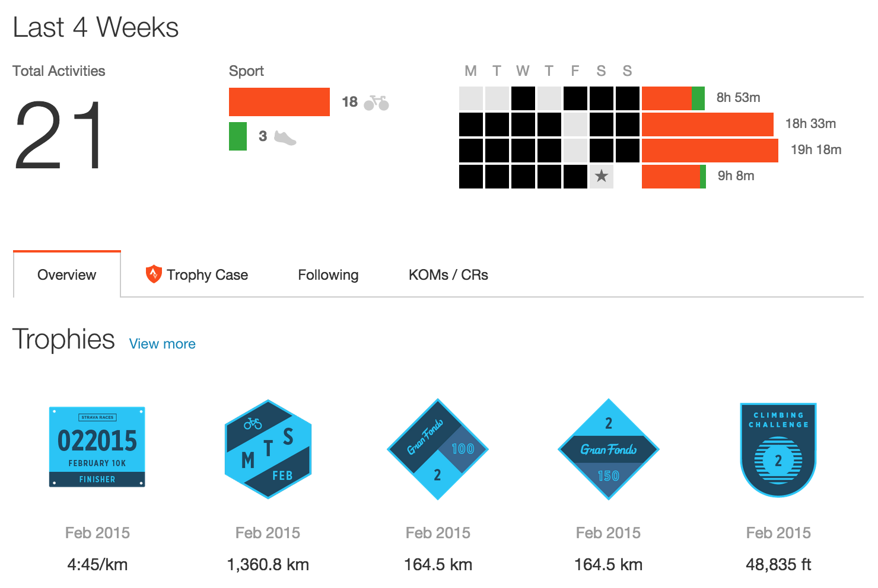878x588 pixels.
Task: Open the KOMs / CRs tab
Action: (x=448, y=274)
